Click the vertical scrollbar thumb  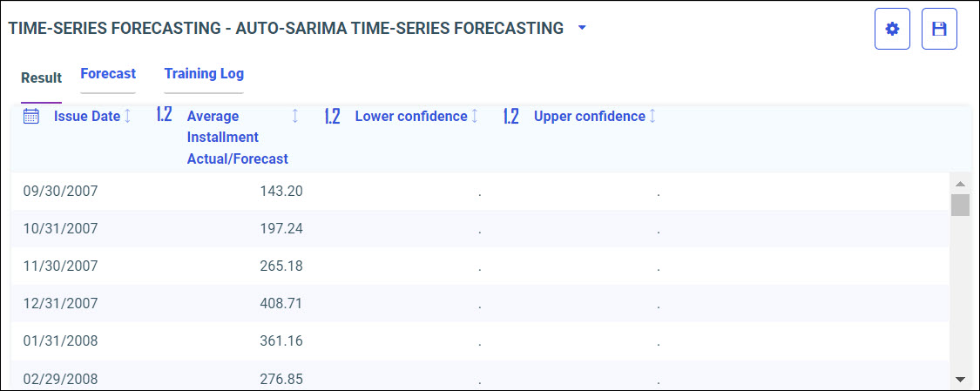pos(960,206)
